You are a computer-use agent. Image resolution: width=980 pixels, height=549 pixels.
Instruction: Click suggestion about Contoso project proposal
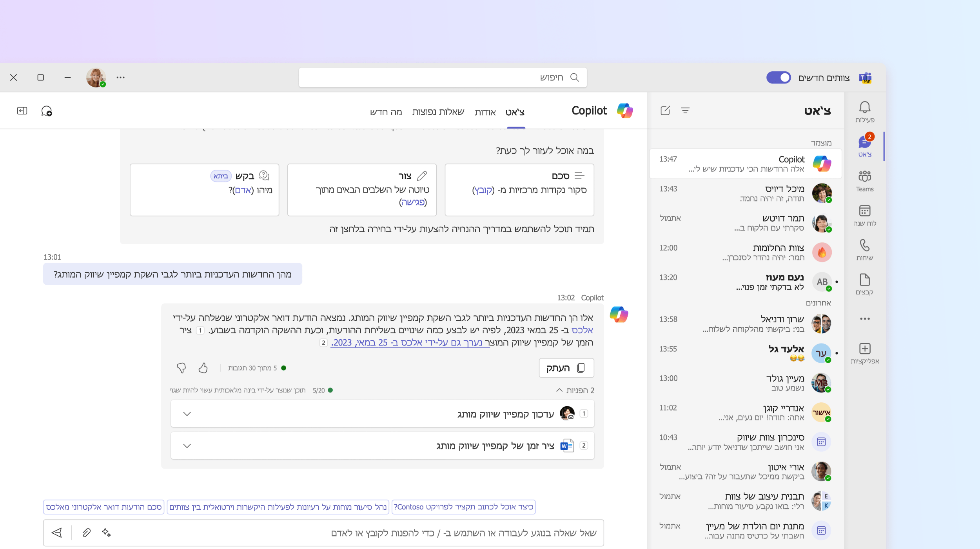click(x=464, y=507)
